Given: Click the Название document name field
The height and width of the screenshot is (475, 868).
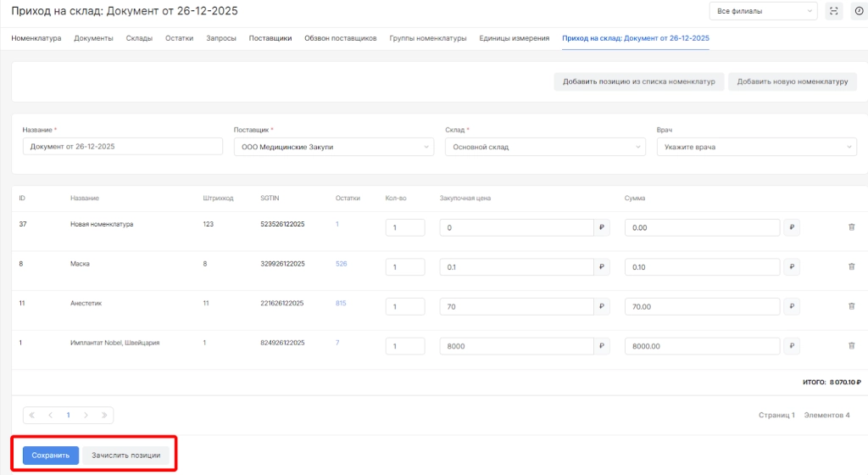Looking at the screenshot, I should coord(122,147).
